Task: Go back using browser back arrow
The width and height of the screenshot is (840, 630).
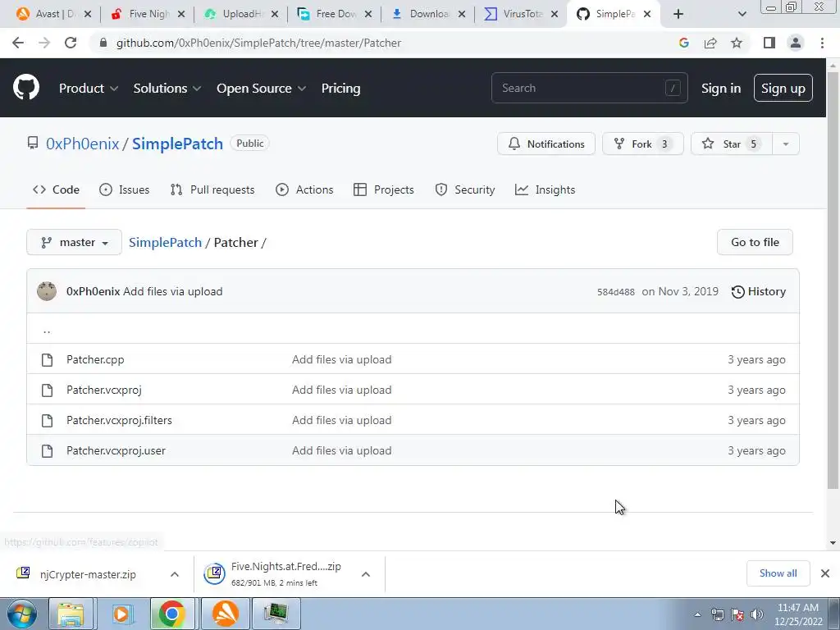Action: pos(18,43)
